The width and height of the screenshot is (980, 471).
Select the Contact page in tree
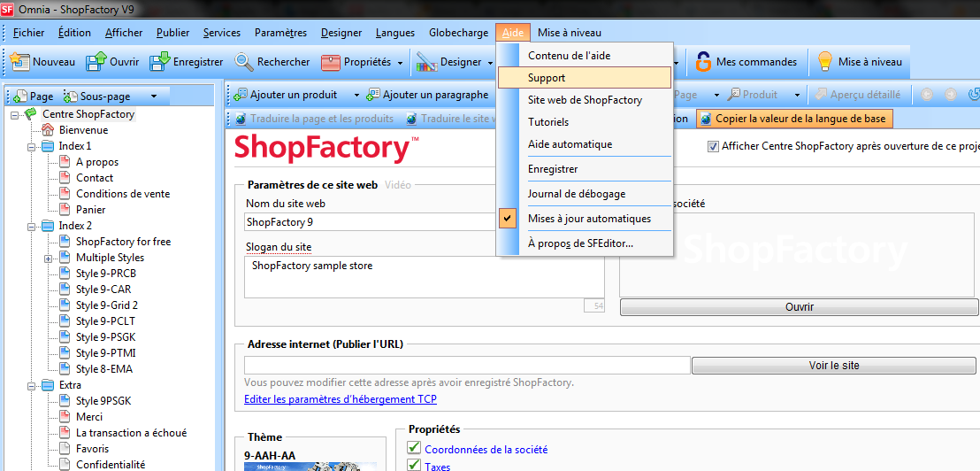(95, 178)
